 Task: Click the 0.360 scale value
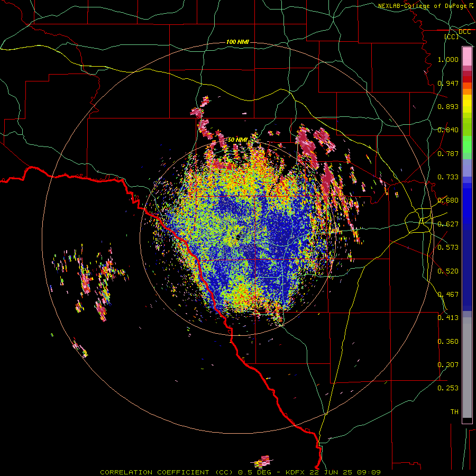[x=448, y=342]
